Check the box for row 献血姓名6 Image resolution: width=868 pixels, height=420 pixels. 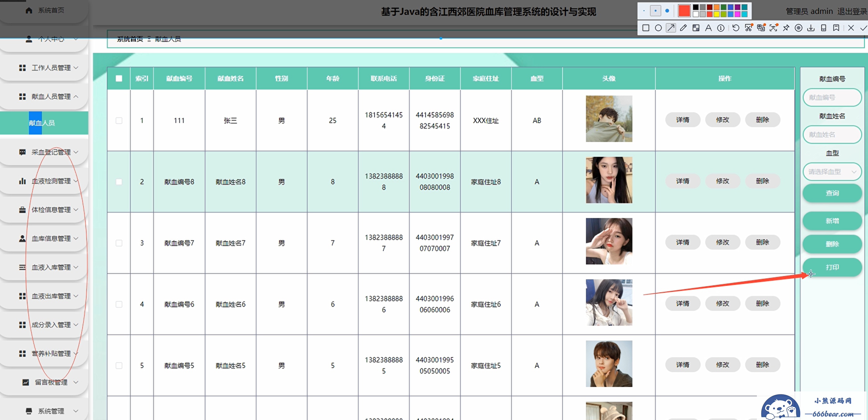(119, 305)
